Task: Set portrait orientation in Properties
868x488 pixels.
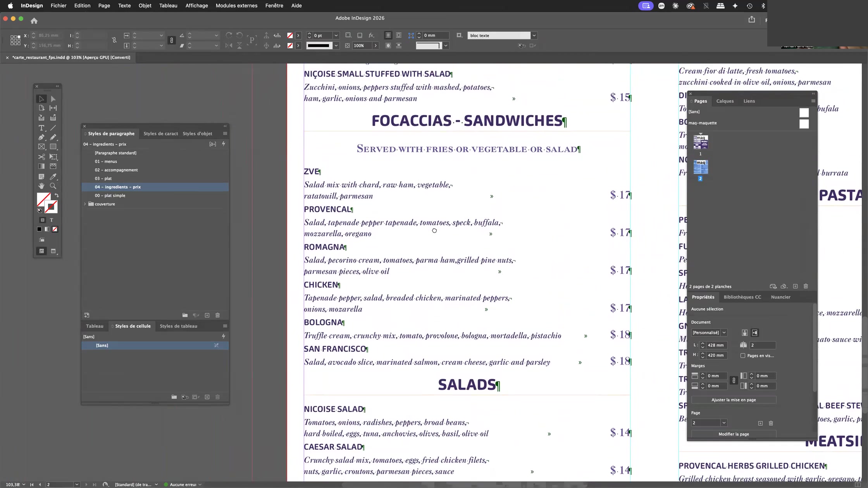Action: pos(744,333)
